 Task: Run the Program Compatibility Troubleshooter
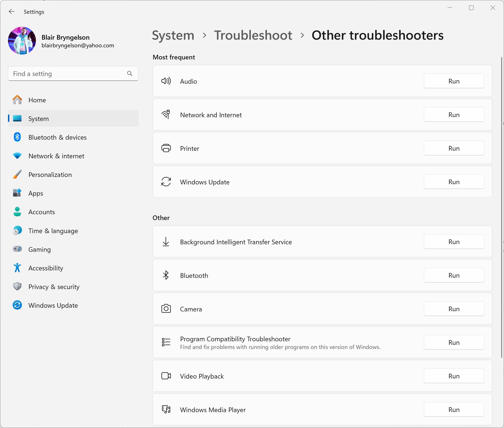tap(453, 342)
